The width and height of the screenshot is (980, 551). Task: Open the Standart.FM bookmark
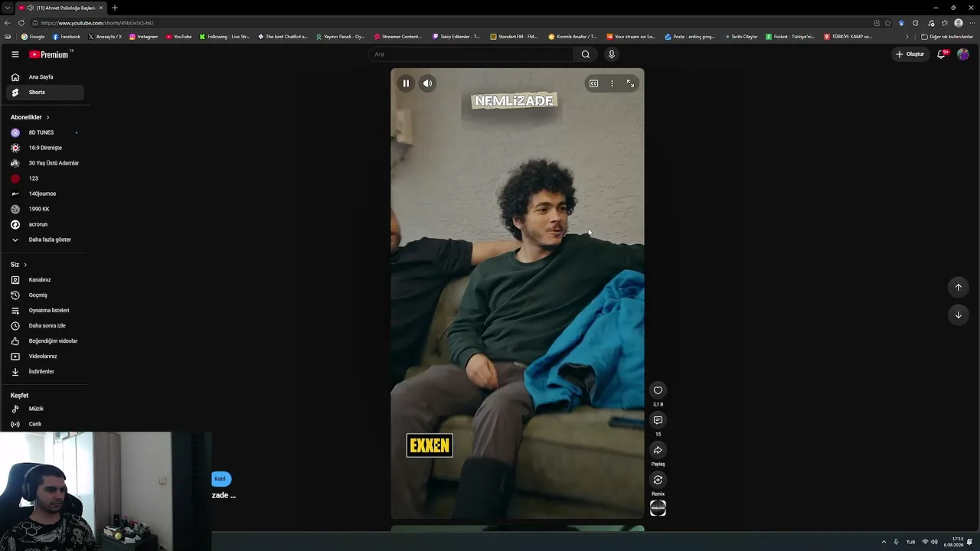coord(514,37)
